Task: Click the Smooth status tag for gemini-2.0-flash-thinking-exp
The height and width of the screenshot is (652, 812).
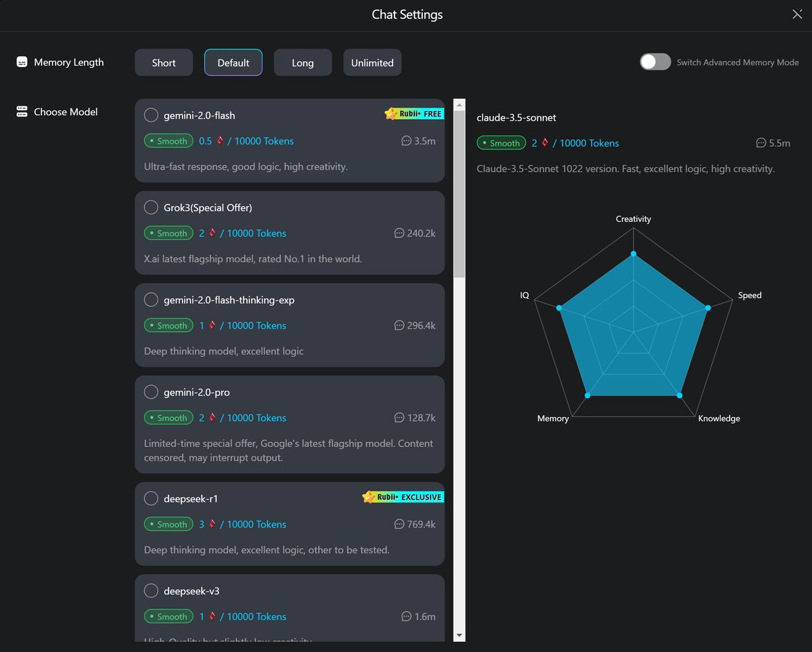Action: pyautogui.click(x=168, y=326)
